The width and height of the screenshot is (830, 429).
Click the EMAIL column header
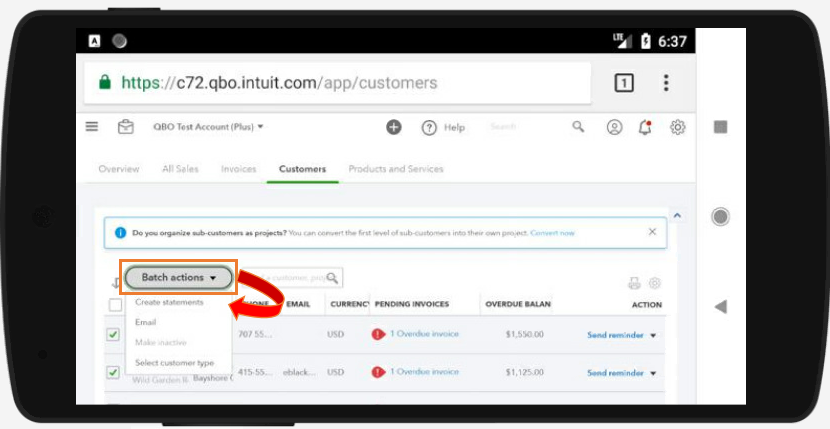click(298, 305)
